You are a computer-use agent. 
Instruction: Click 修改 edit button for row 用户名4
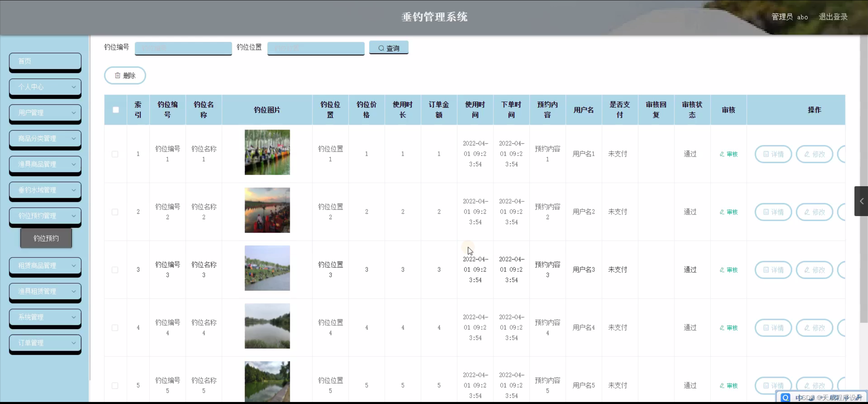point(815,328)
